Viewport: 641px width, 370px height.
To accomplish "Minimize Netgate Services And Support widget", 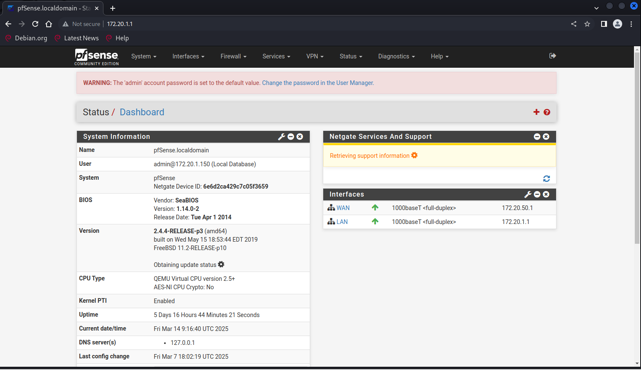I will [537, 137].
